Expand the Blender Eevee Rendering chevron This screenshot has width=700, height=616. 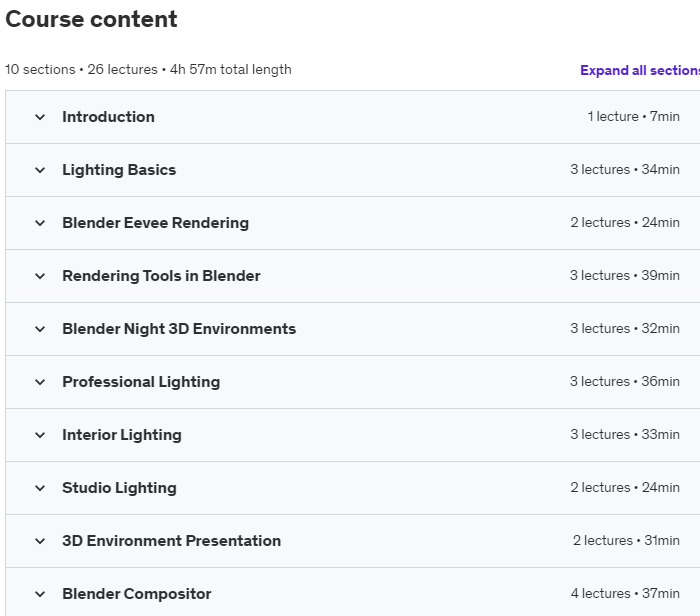(x=40, y=223)
